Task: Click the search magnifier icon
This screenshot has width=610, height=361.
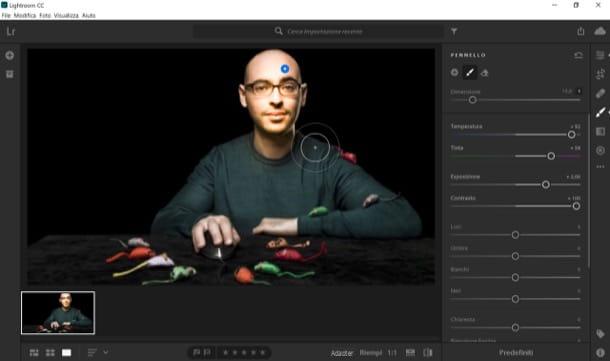Action: [279, 31]
